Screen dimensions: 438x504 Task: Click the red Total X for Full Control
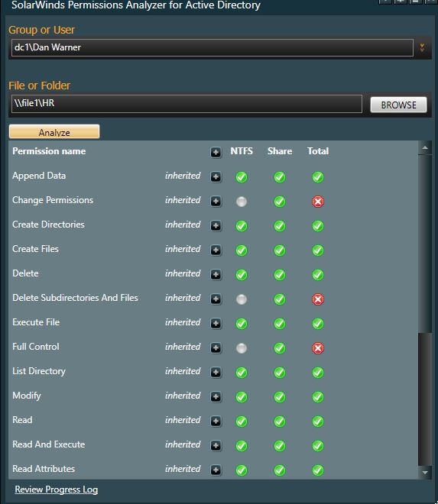tap(318, 348)
